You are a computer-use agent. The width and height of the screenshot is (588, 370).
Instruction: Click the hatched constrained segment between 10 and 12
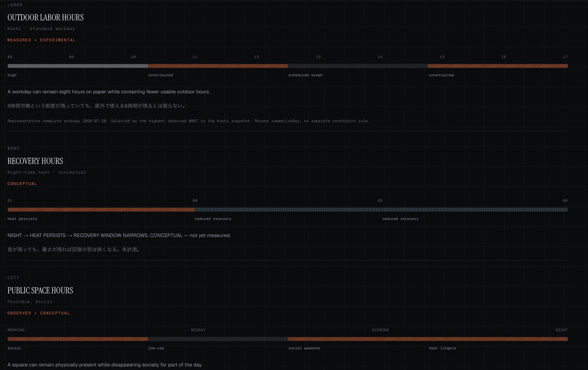(x=218, y=66)
